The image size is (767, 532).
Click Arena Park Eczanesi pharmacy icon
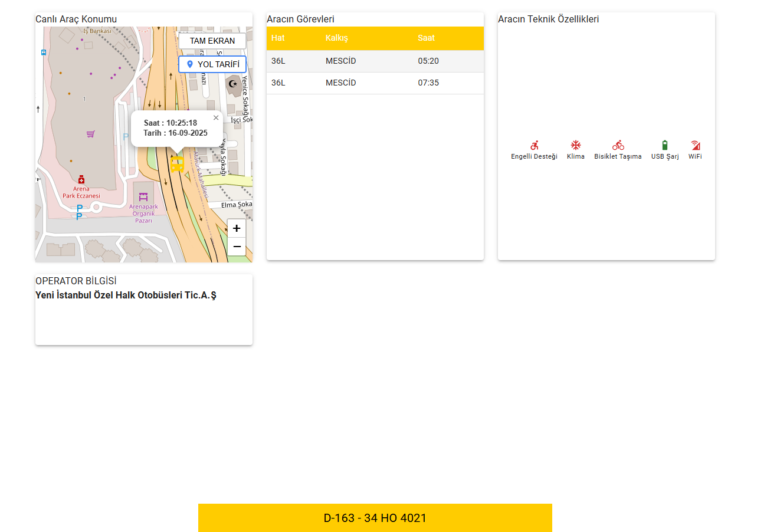tap(81, 179)
